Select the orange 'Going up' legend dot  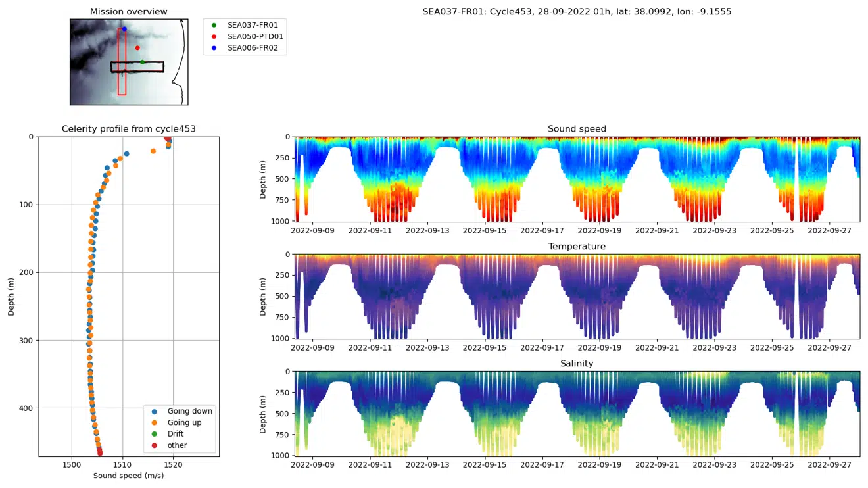pos(155,423)
